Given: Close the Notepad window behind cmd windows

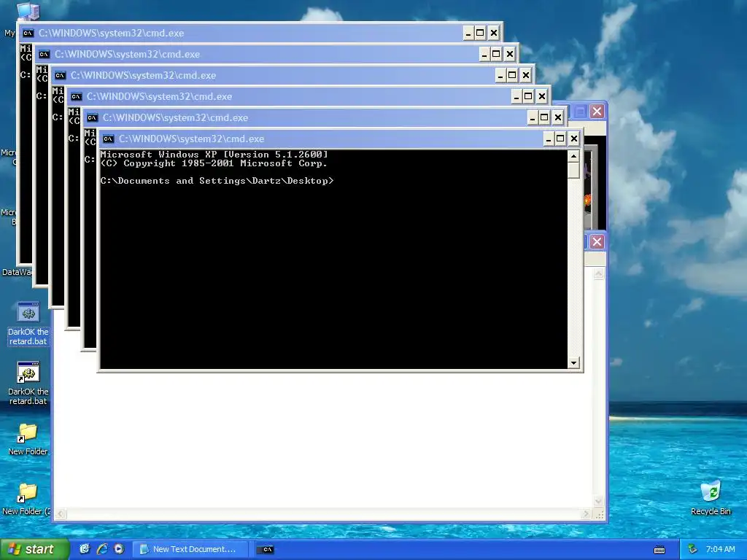Looking at the screenshot, I should [x=597, y=242].
